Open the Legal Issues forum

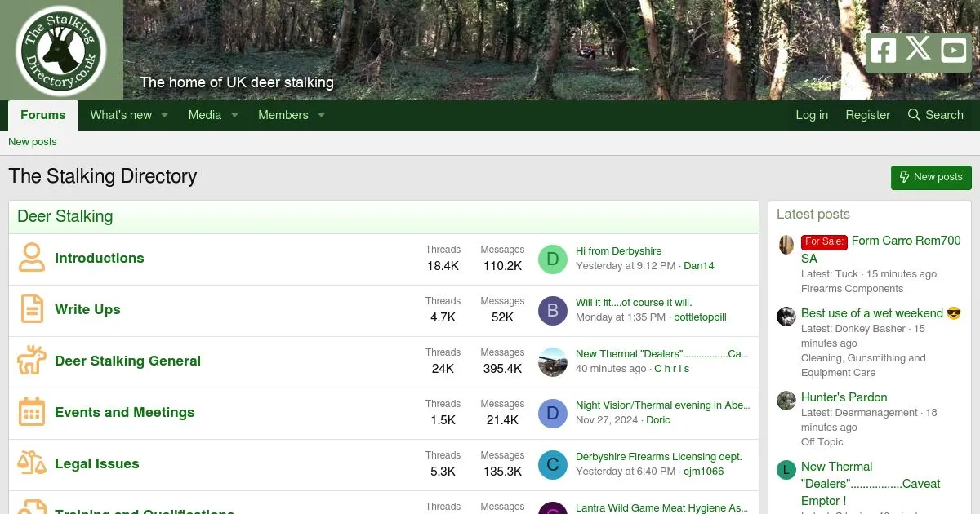click(x=97, y=463)
